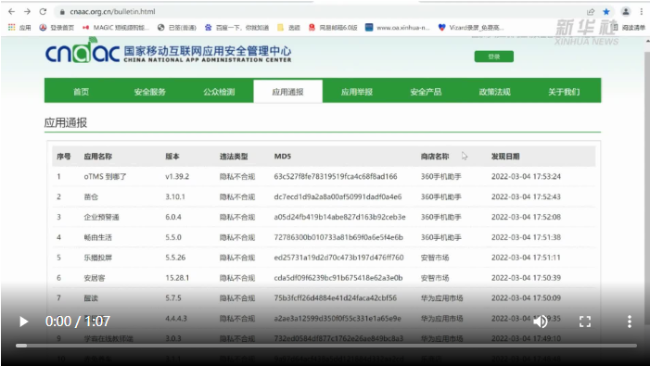Click MD5 column header
The image size is (650, 366).
(282, 156)
